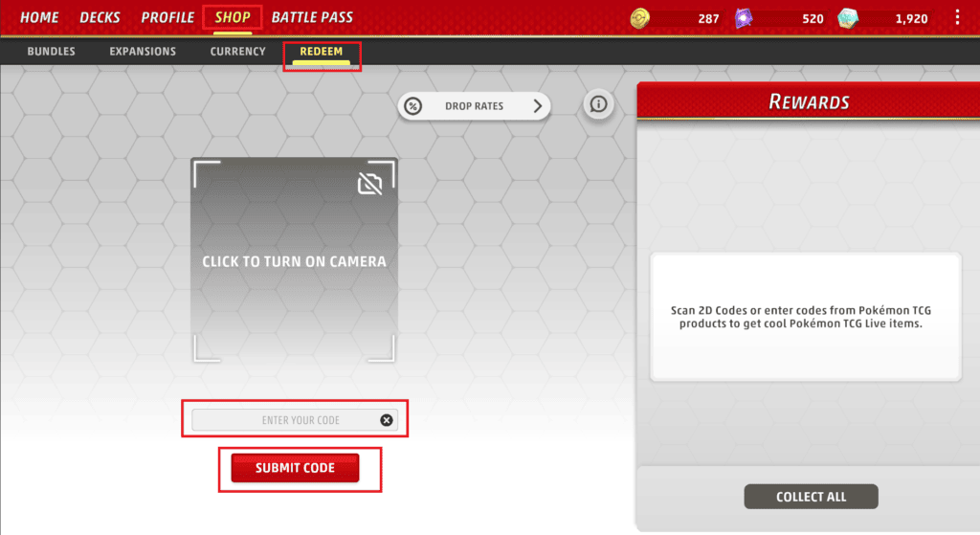Click the 520 credits balance
The width and height of the screenshot is (980, 535).
[813, 19]
